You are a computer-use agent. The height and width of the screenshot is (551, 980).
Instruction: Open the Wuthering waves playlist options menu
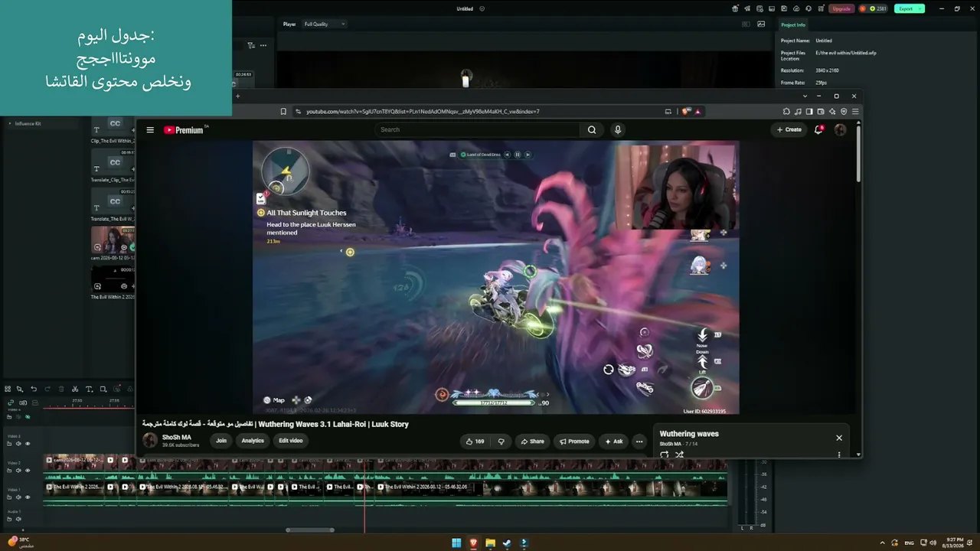pyautogui.click(x=839, y=455)
